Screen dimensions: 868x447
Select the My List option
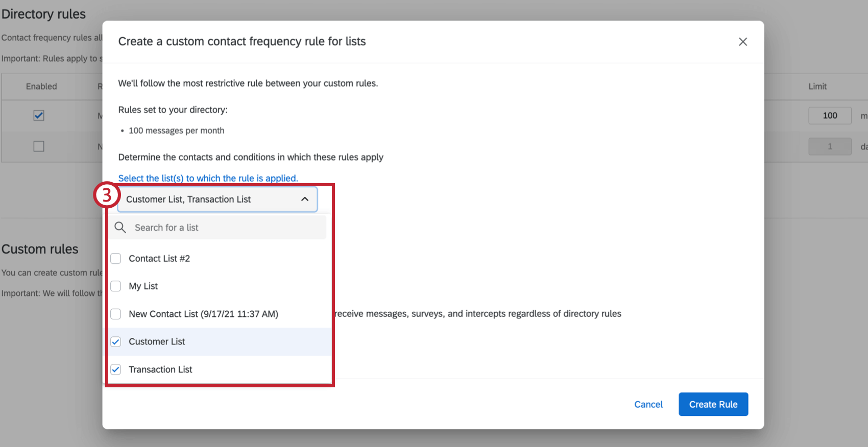click(143, 286)
